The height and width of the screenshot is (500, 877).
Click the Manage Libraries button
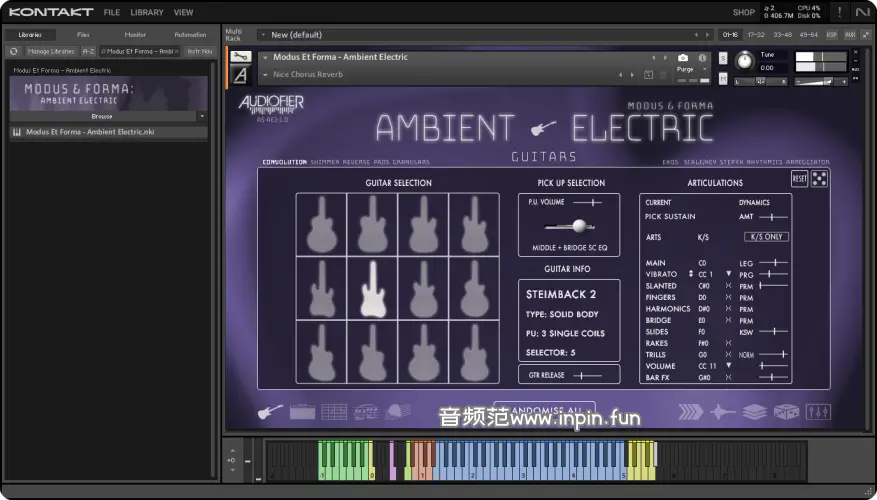point(52,51)
